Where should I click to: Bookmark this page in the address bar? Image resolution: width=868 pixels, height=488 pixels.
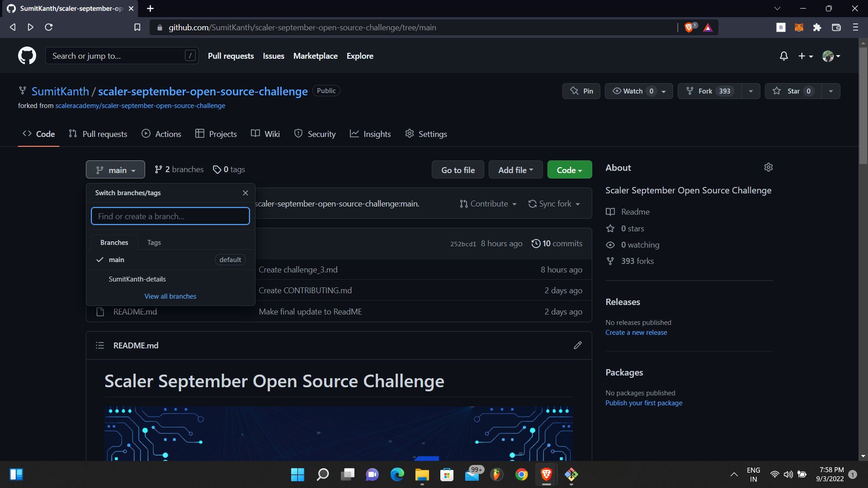click(x=137, y=28)
